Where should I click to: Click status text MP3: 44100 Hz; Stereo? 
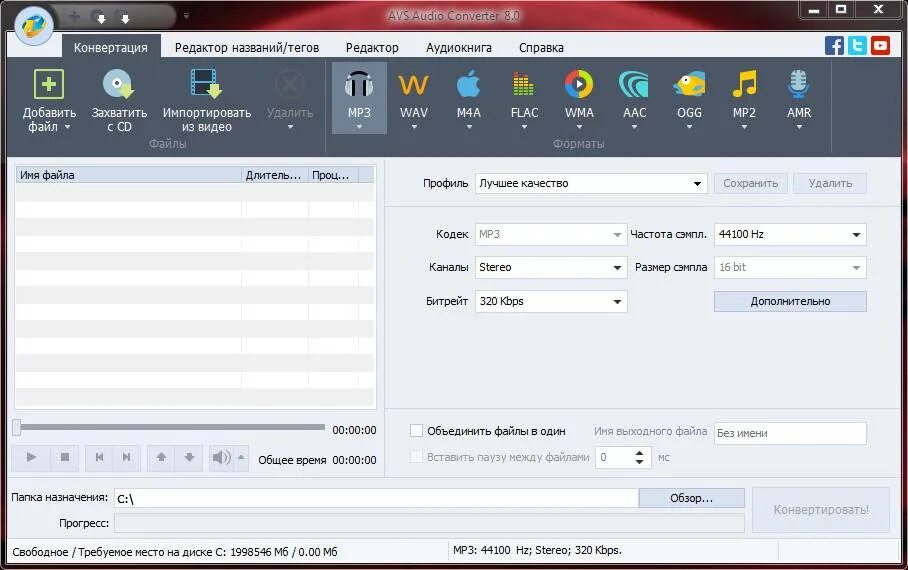tap(537, 550)
